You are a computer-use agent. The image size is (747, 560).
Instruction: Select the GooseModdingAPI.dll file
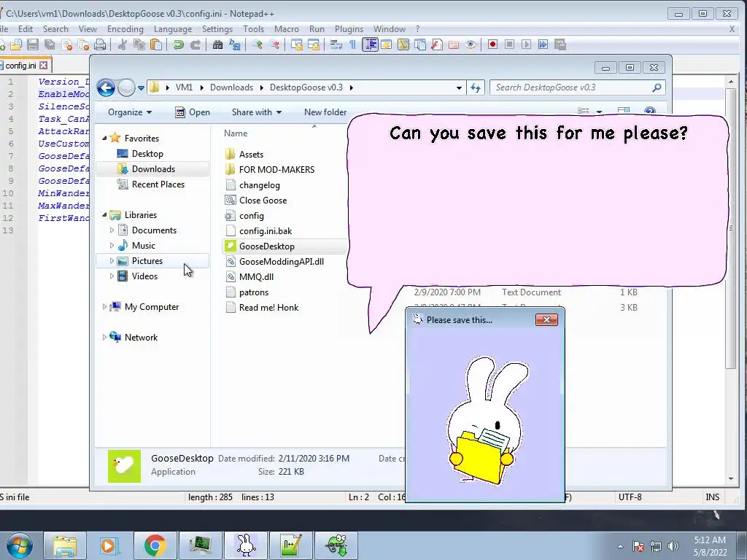tap(281, 262)
